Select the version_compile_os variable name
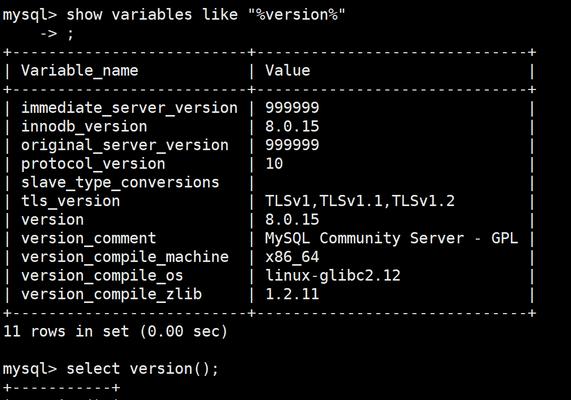 tap(102, 276)
